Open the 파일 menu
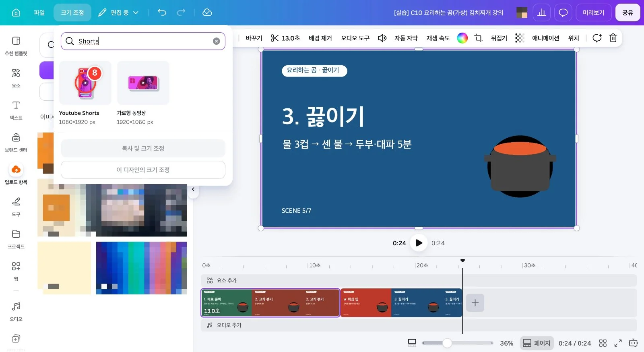This screenshot has height=352, width=644. point(39,12)
